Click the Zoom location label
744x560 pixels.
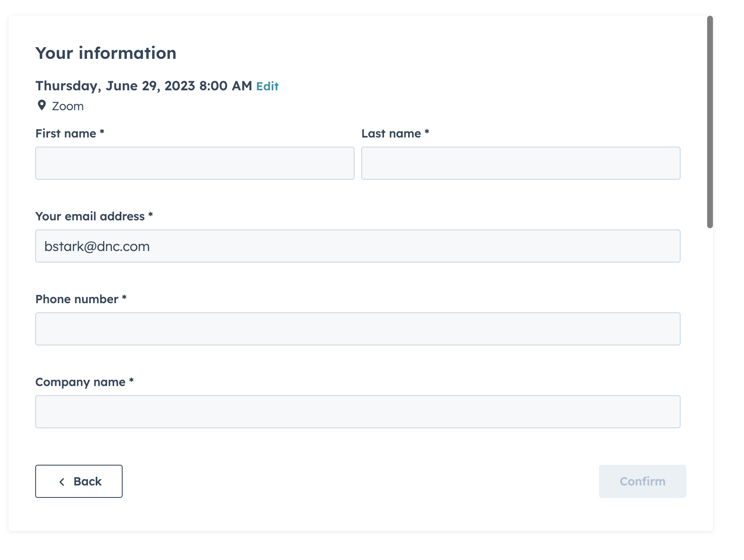click(x=68, y=106)
